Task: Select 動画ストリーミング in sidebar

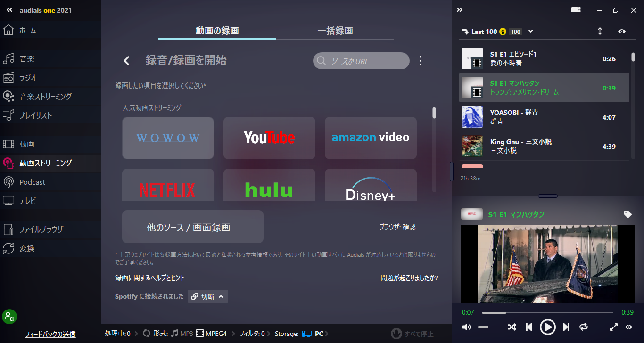Action: (x=50, y=163)
